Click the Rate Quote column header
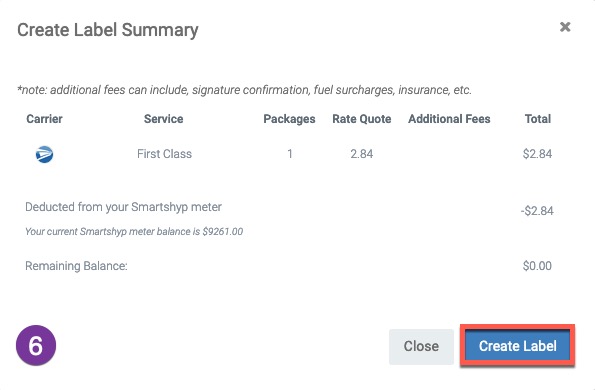 click(362, 119)
